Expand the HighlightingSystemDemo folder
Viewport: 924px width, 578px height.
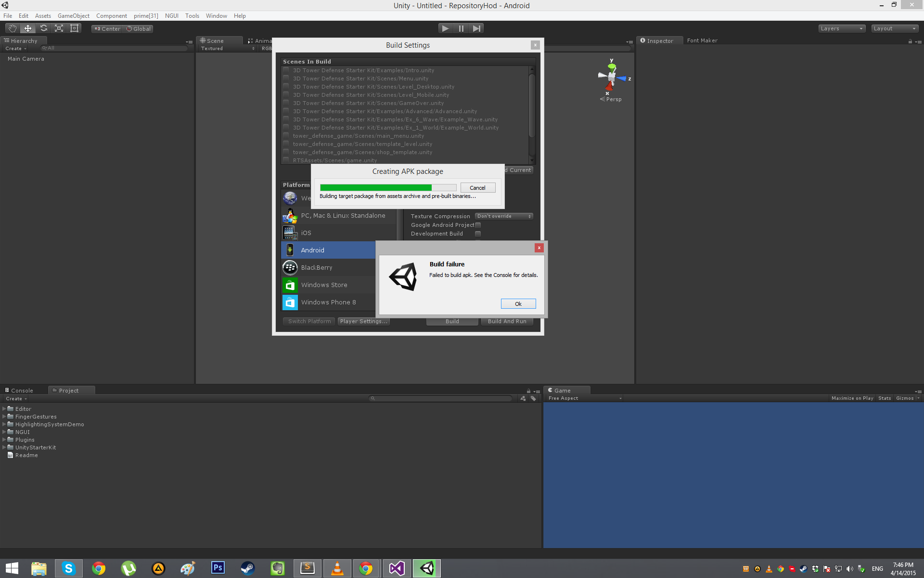click(x=4, y=424)
